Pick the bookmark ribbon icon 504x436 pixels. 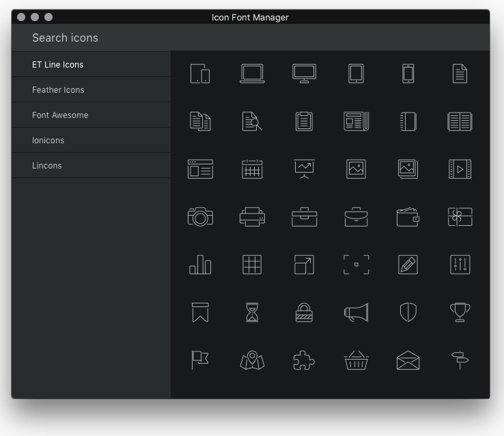coord(200,312)
